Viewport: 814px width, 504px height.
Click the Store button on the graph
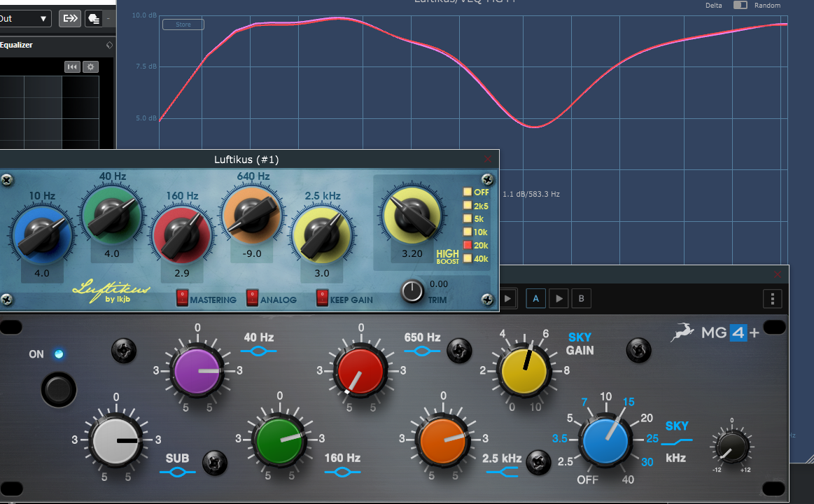183,24
